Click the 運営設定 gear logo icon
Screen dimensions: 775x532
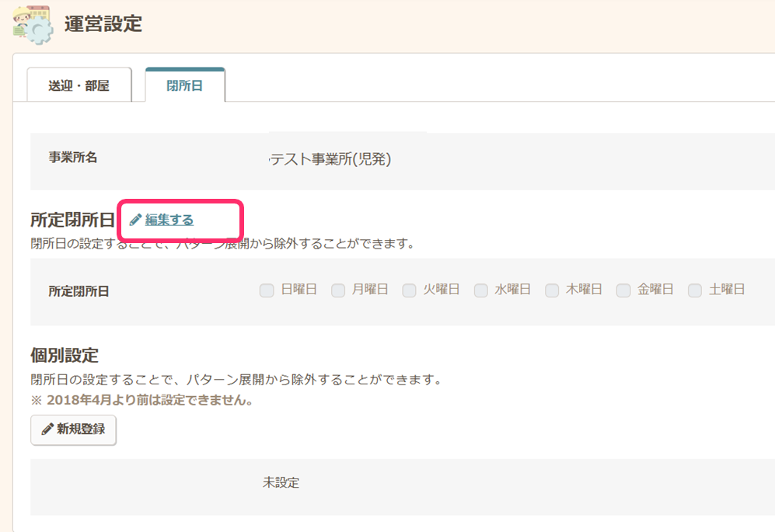tap(33, 25)
